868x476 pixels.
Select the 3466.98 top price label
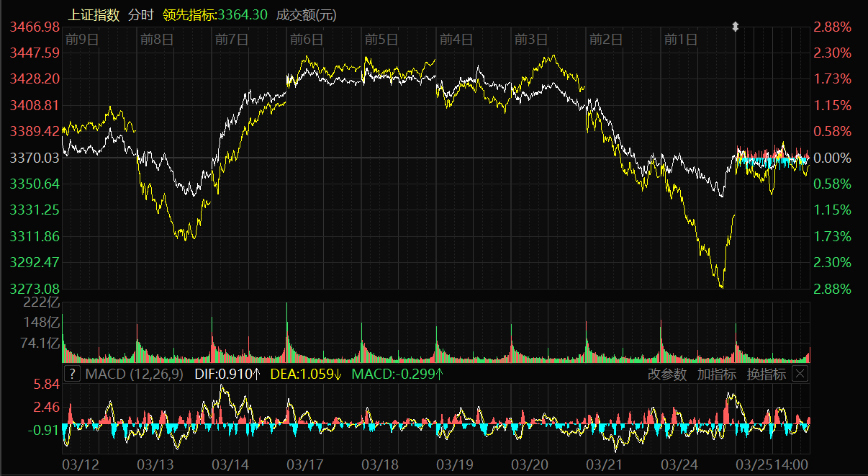pos(35,27)
